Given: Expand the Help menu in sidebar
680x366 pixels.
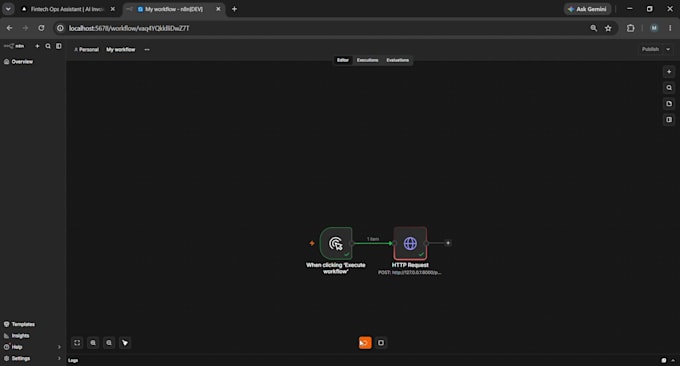Looking at the screenshot, I should (x=33, y=347).
